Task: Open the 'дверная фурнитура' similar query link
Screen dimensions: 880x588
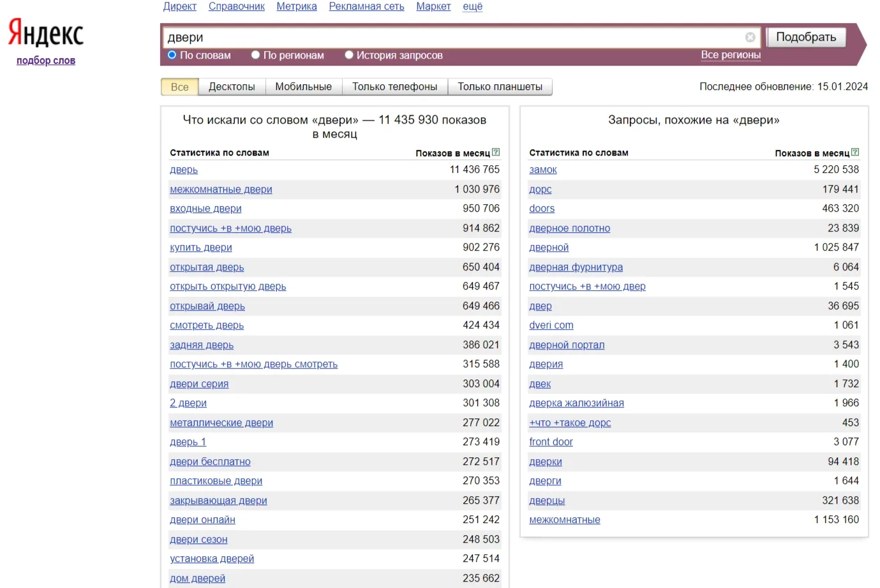Action: click(576, 267)
